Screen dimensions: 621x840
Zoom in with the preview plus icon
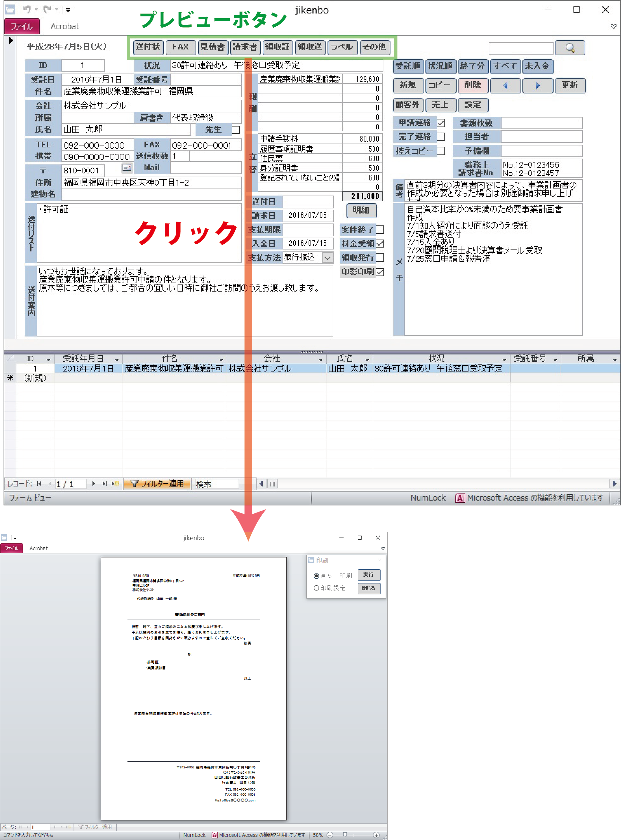coord(376,835)
